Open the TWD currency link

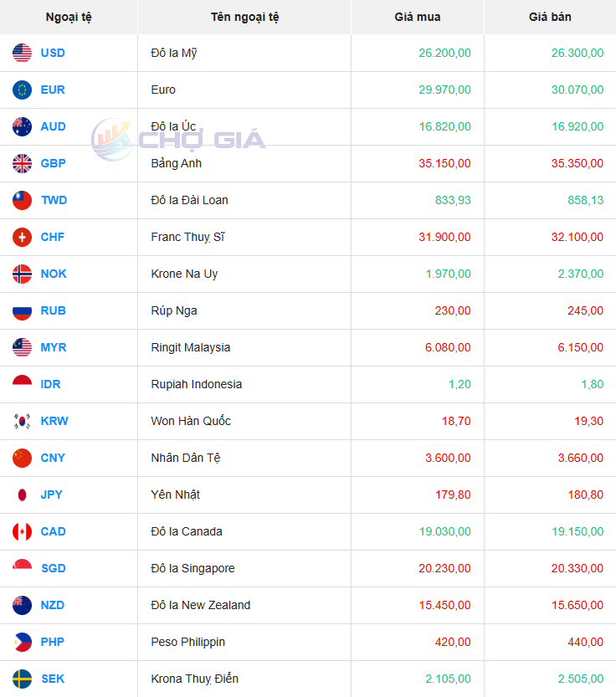point(54,200)
